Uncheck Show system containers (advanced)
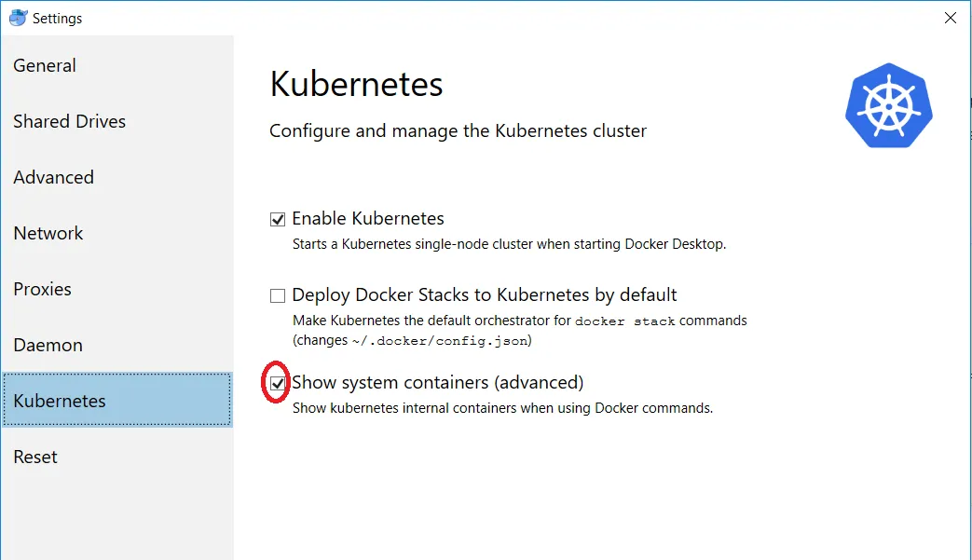 tap(278, 383)
